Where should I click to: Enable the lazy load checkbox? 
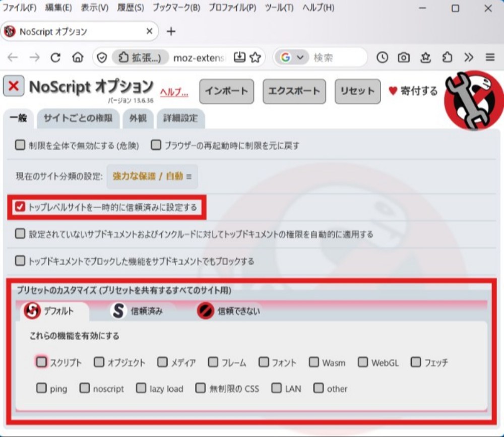(x=141, y=388)
